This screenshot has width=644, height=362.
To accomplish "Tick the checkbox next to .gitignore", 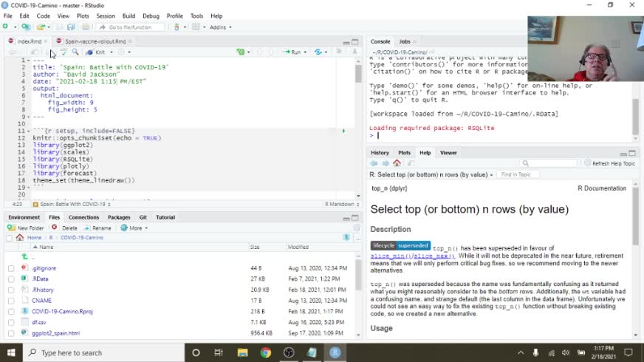I will (11, 268).
